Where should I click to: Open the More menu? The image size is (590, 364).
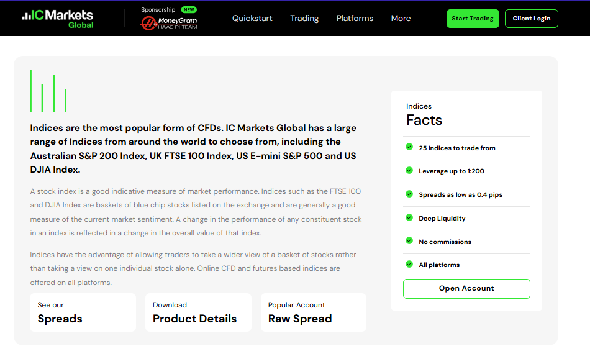point(401,18)
